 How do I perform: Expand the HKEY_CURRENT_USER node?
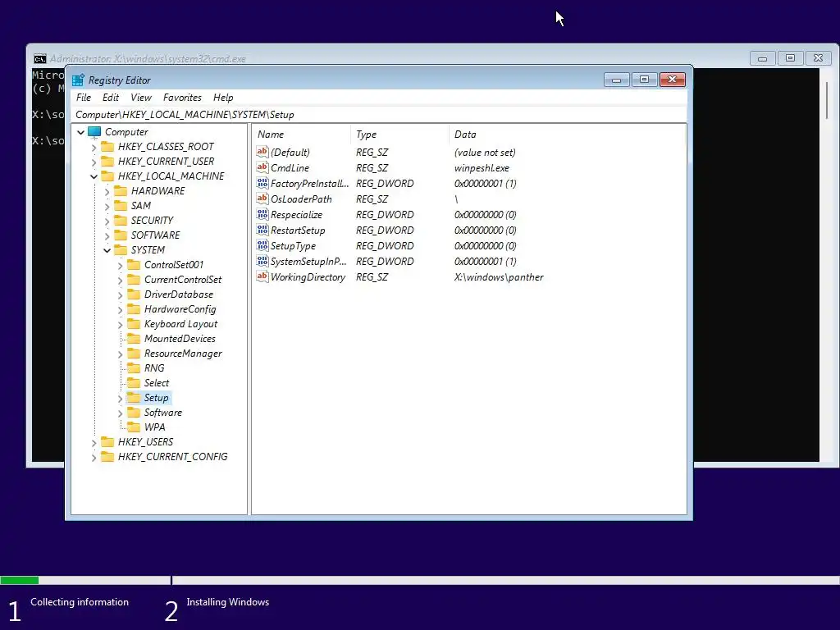point(94,162)
